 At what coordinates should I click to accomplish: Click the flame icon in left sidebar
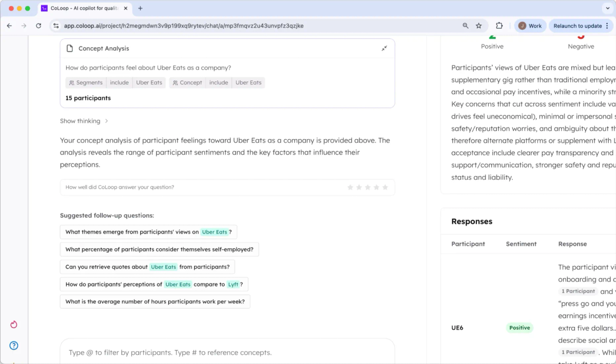point(14,325)
